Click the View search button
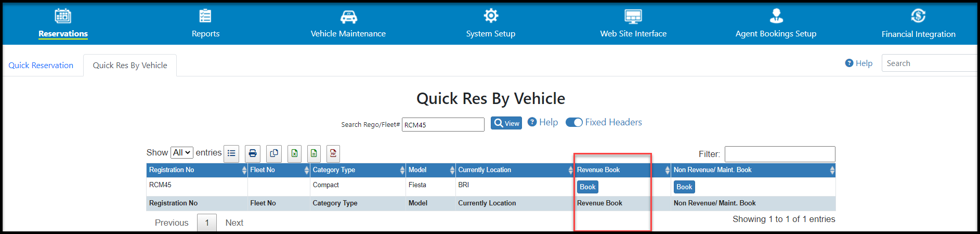Screen dimensions: 980x234 (506, 123)
